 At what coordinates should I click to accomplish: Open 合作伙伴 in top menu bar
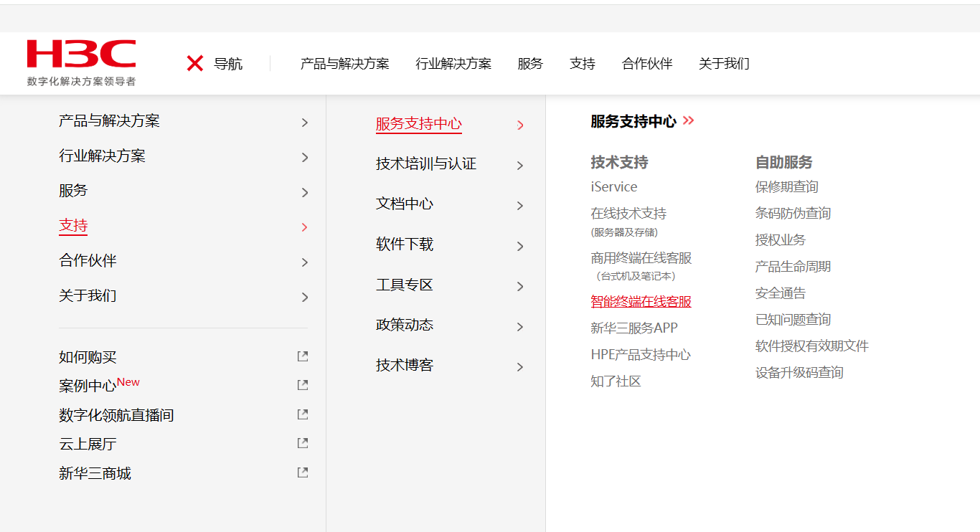(647, 64)
